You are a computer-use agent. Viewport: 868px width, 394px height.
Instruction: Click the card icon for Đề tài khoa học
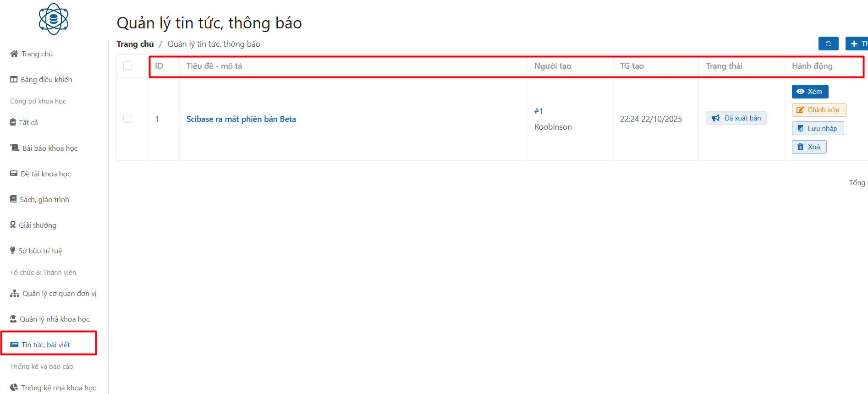coord(14,174)
